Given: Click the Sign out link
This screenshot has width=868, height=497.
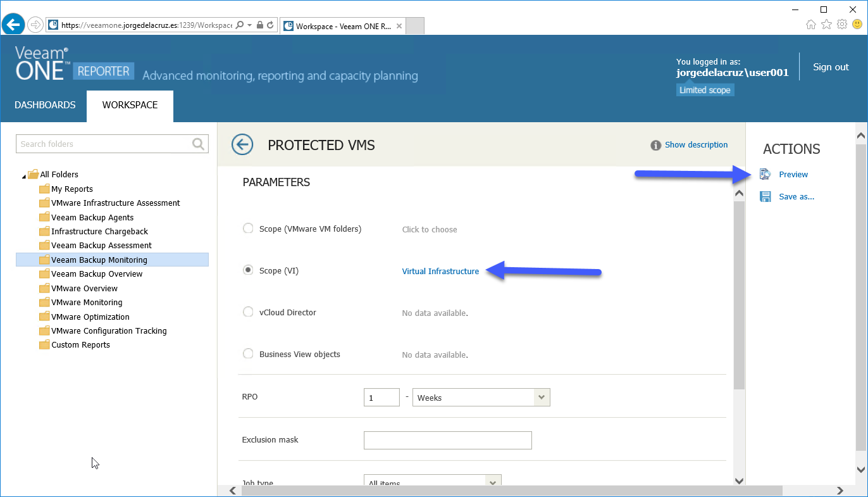Looking at the screenshot, I should click(831, 67).
